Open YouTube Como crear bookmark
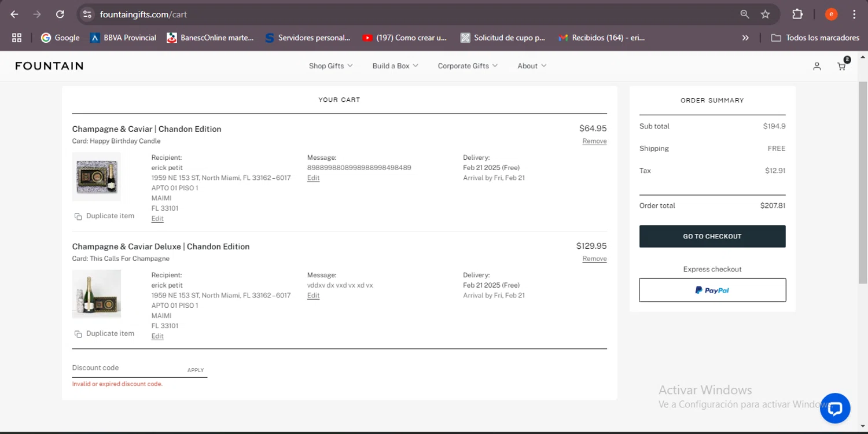Image resolution: width=868 pixels, height=434 pixels. [x=404, y=38]
